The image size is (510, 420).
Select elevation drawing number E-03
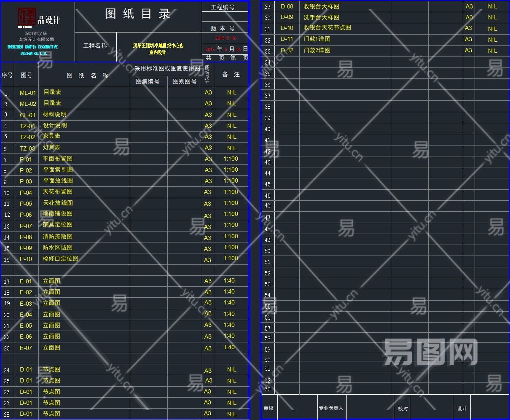tap(26, 304)
